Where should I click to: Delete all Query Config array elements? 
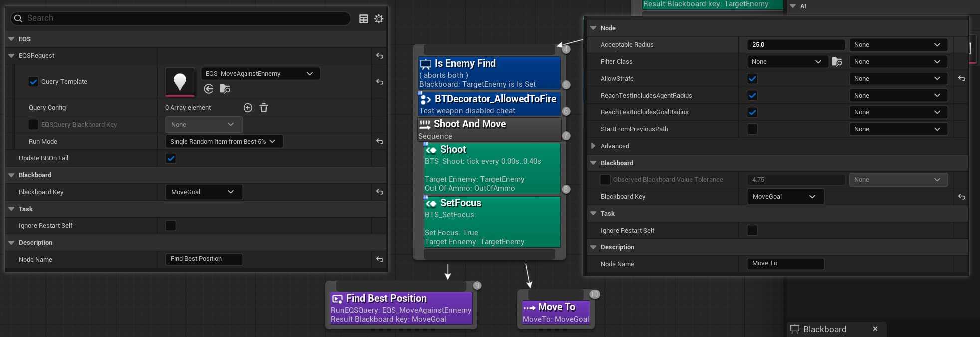click(264, 108)
